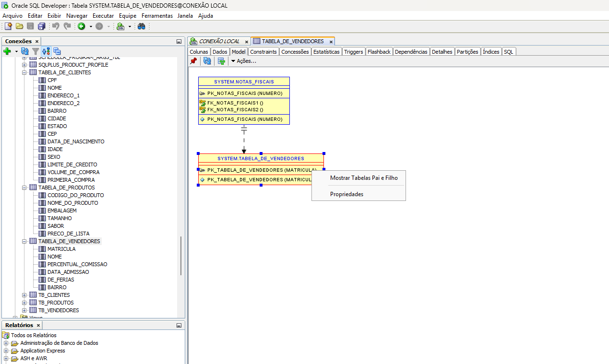
Task: Click the Refresh icon in Model toolbar
Action: (207, 61)
